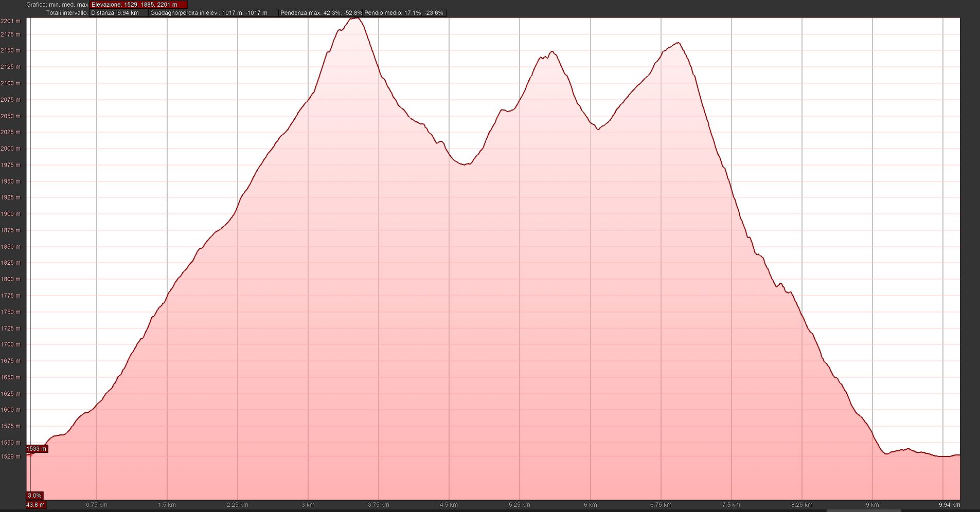Click the Grafico min. med. max label
This screenshot has width=980, height=512.
pyautogui.click(x=57, y=5)
